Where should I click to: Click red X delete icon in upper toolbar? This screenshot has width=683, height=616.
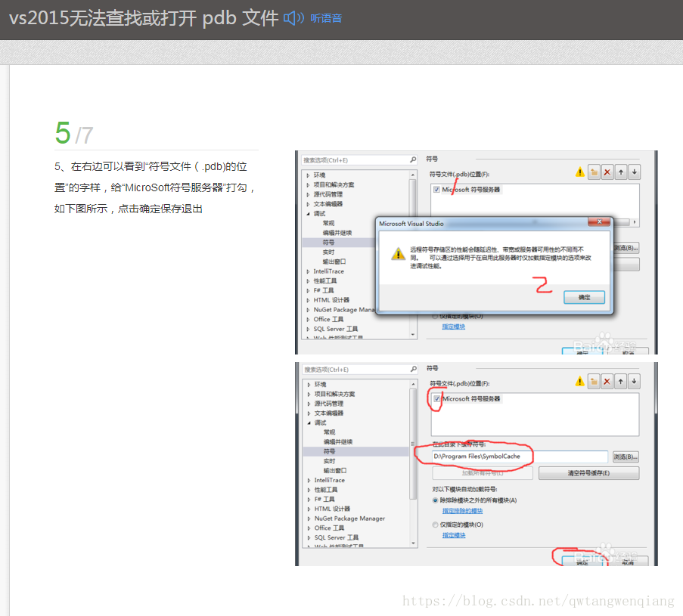tap(607, 172)
